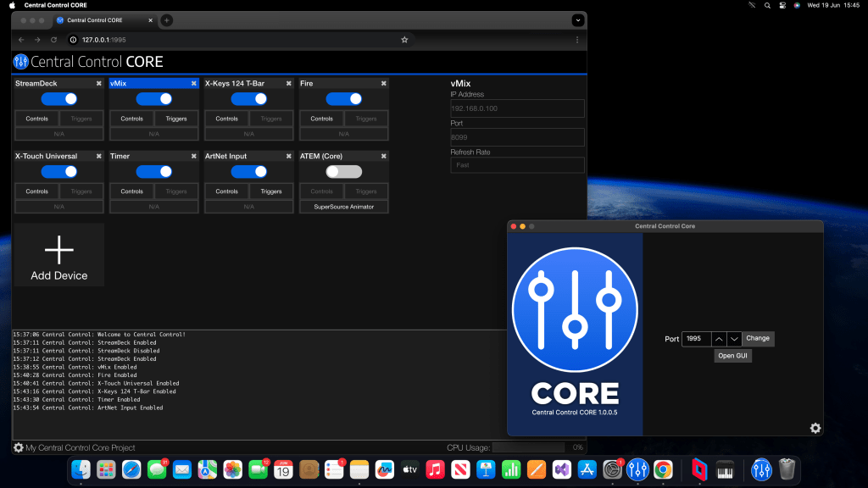Open the Refresh Rate dropdown
Viewport: 868px width, 488px height.
pos(517,165)
